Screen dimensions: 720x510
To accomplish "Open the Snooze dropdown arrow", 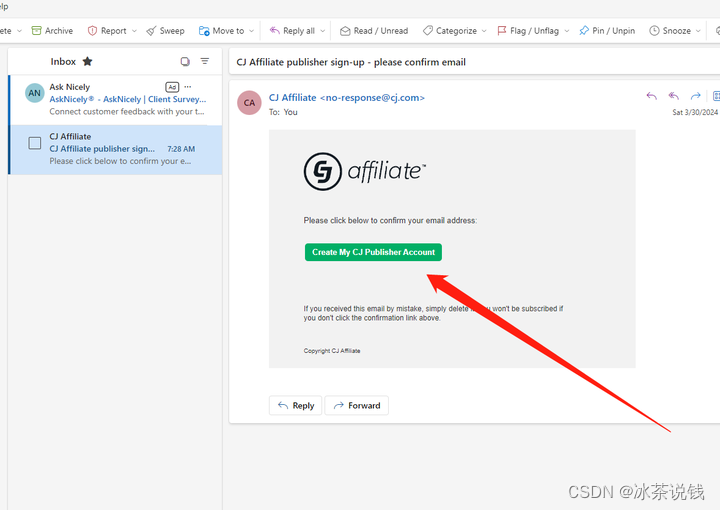I will click(x=698, y=31).
